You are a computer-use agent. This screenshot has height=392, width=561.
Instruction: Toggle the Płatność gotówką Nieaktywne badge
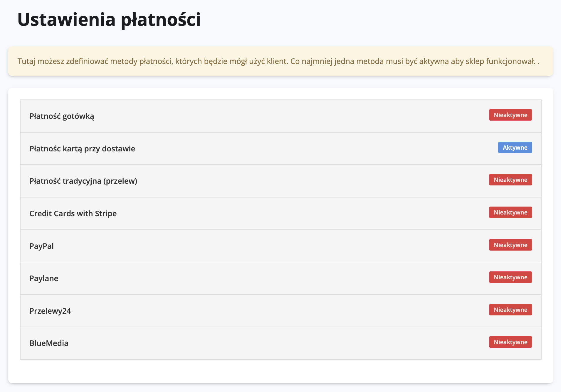(x=510, y=115)
